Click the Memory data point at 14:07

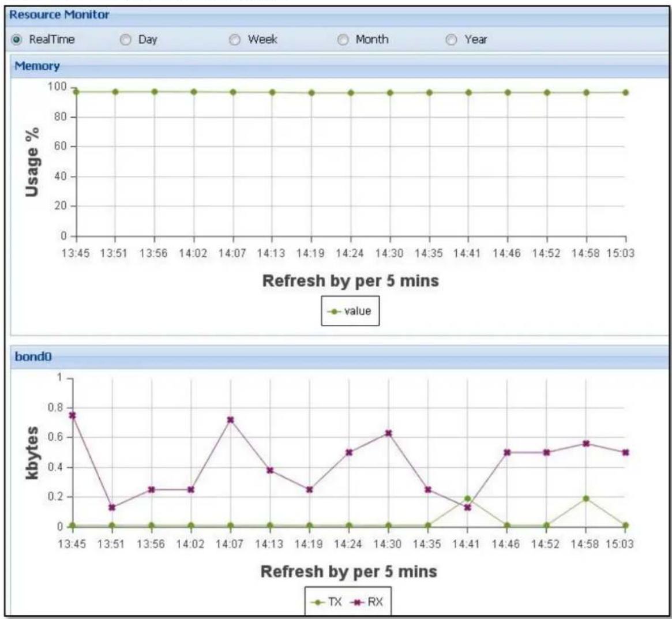coord(233,92)
